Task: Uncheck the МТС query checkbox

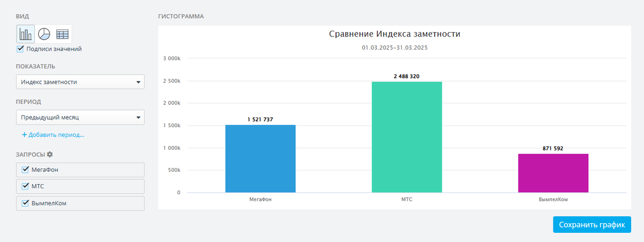Action: (25, 187)
